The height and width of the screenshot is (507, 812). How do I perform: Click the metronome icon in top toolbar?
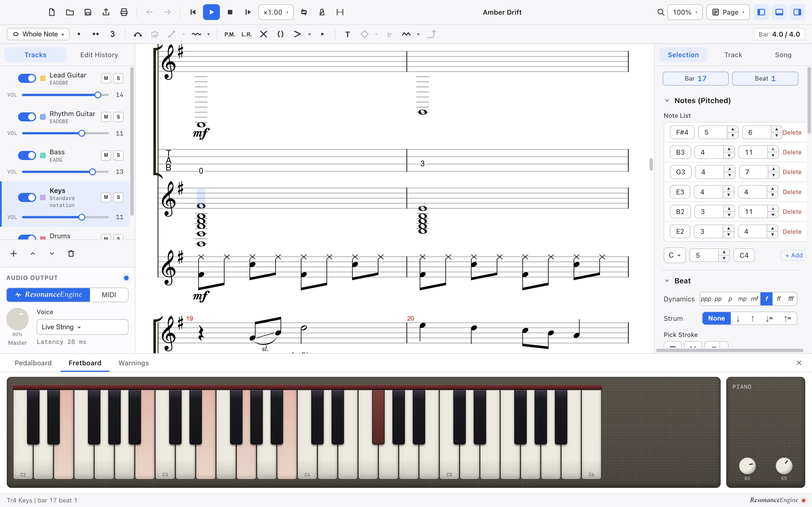tap(322, 12)
